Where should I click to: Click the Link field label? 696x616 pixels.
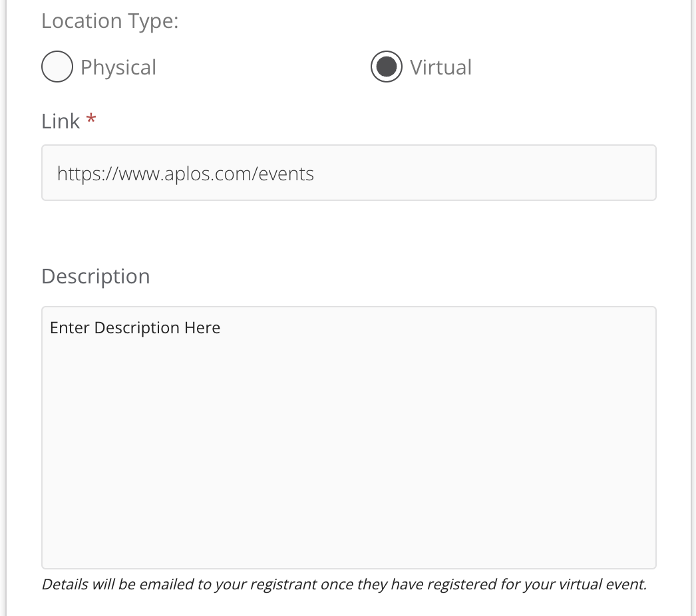point(61,121)
